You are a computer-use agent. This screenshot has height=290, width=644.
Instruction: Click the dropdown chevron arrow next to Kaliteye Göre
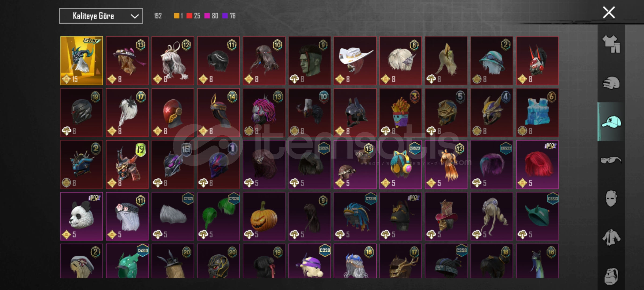tap(134, 16)
